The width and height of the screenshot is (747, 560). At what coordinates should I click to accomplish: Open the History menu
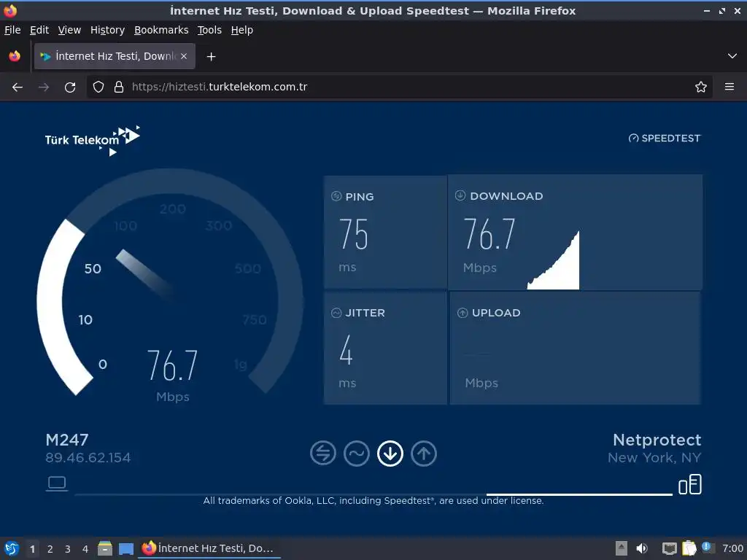click(107, 30)
